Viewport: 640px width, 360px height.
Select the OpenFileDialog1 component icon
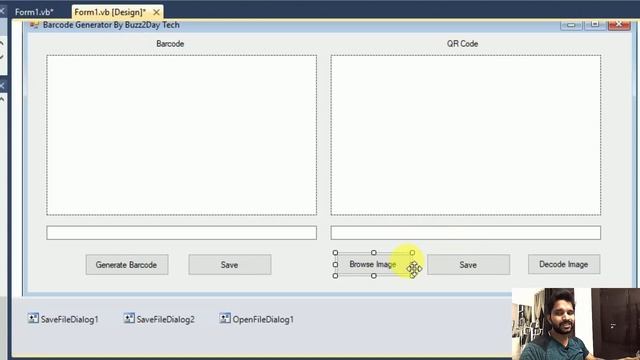(x=224, y=318)
